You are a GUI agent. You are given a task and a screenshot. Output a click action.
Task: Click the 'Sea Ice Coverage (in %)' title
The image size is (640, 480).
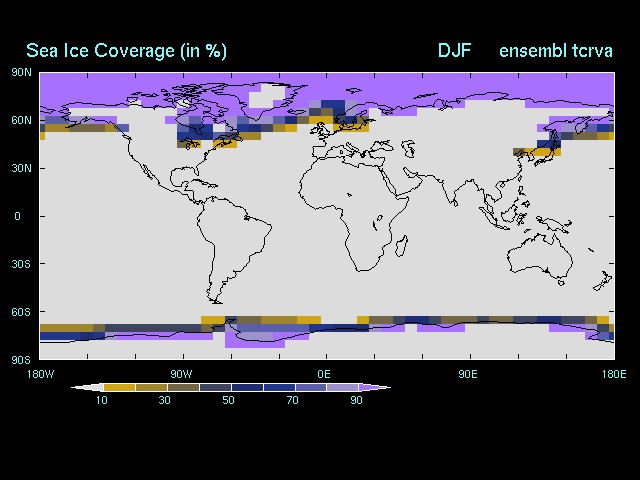pos(125,50)
